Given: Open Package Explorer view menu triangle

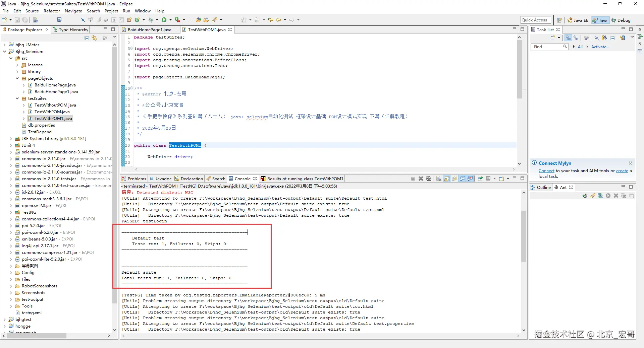Looking at the screenshot, I should pos(114,38).
